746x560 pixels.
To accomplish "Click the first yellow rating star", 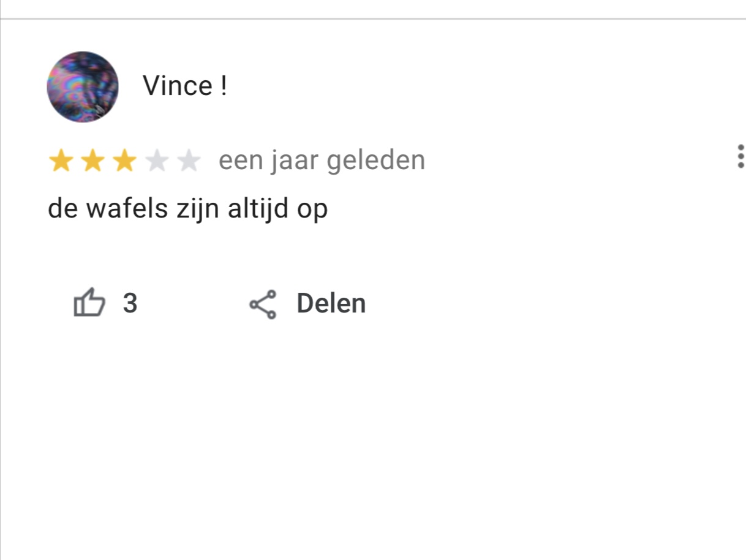I will [60, 162].
